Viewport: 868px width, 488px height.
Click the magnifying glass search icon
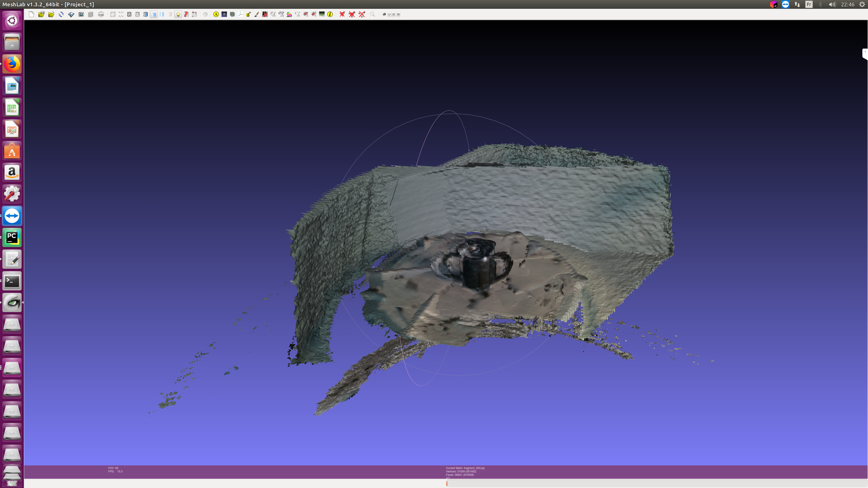[x=372, y=14]
